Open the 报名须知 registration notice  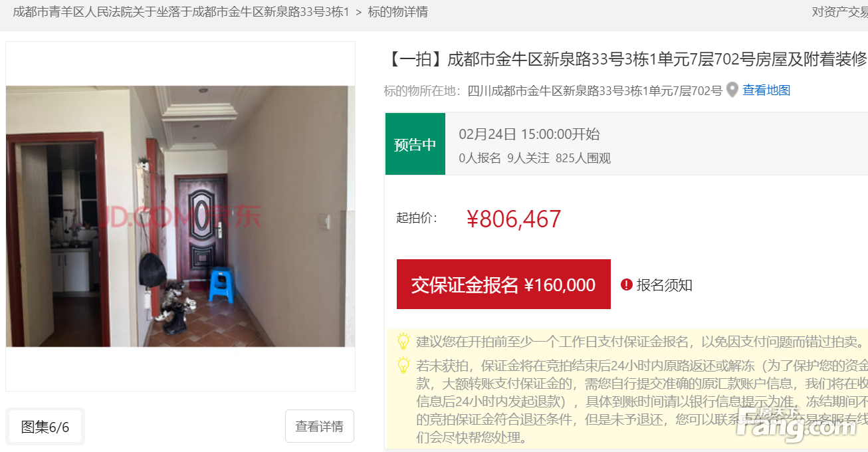click(665, 285)
